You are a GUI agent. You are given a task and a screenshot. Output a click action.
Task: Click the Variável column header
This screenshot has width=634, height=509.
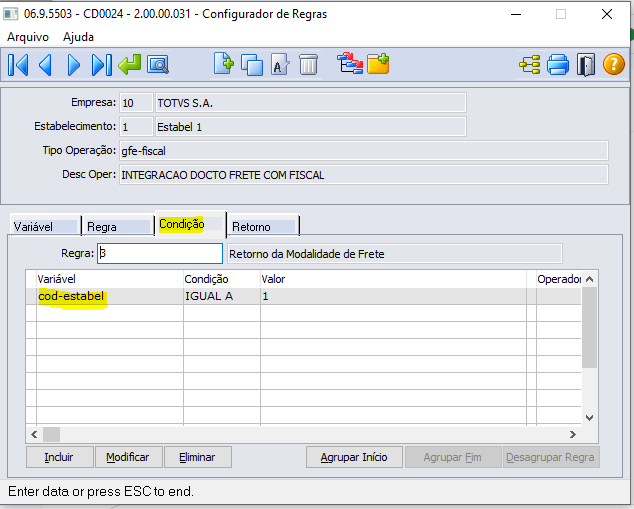pos(110,279)
